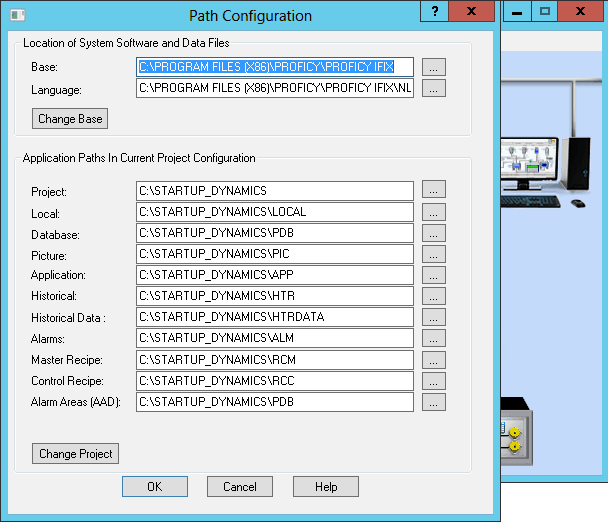The height and width of the screenshot is (522, 608).
Task: Open browse button for Language path
Action: click(434, 88)
